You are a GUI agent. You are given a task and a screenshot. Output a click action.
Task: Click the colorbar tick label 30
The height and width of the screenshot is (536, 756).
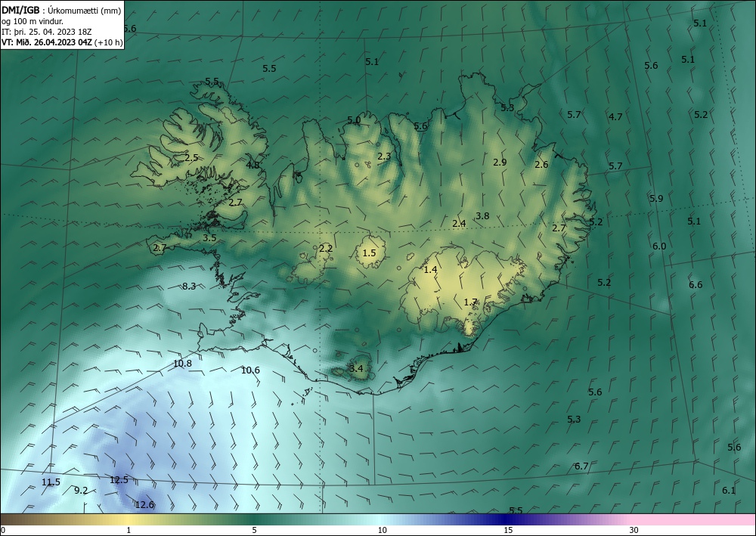(634, 531)
